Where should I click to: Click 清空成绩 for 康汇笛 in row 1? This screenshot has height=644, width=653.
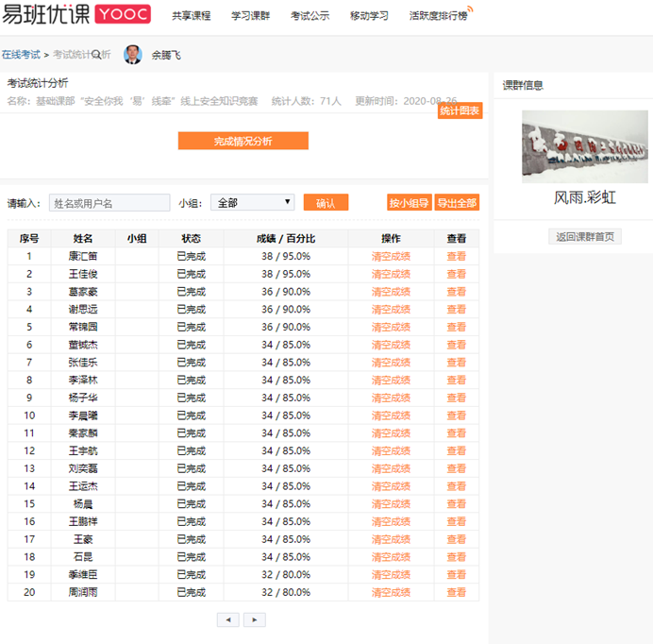pyautogui.click(x=391, y=256)
